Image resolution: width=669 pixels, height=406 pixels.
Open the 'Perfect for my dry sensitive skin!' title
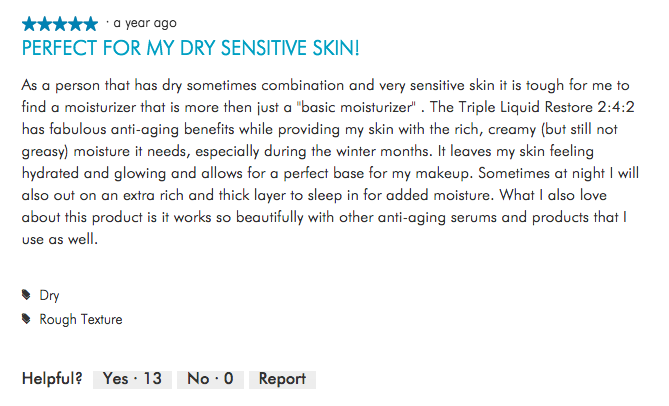click(190, 47)
